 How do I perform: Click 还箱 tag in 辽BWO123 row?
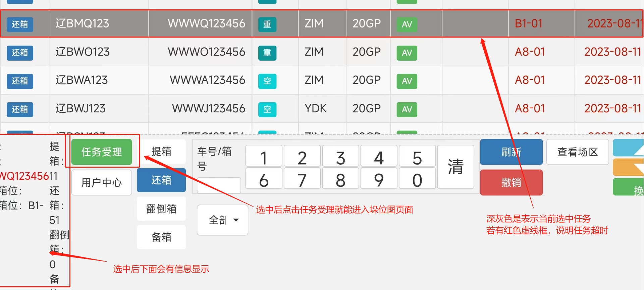coord(20,53)
